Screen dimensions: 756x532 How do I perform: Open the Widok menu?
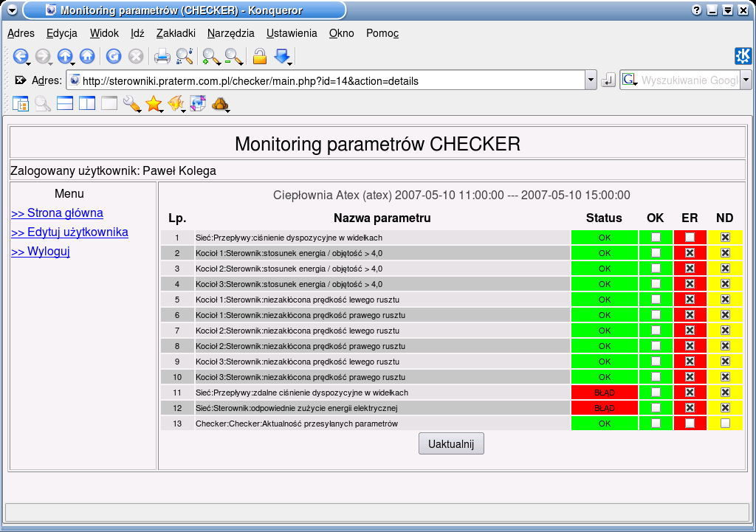[104, 33]
